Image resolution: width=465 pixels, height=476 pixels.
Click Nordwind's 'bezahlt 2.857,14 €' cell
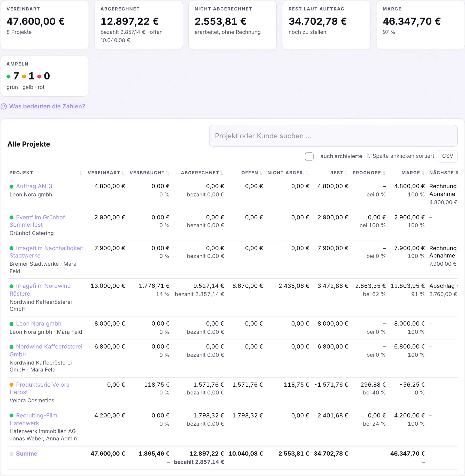[x=199, y=294]
